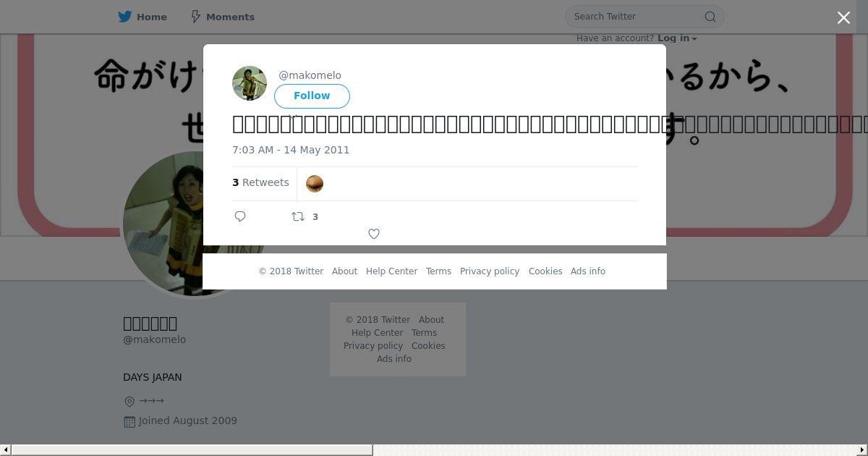Open the 3 Retweets list
Screen dimensions: 868x456
(260, 182)
